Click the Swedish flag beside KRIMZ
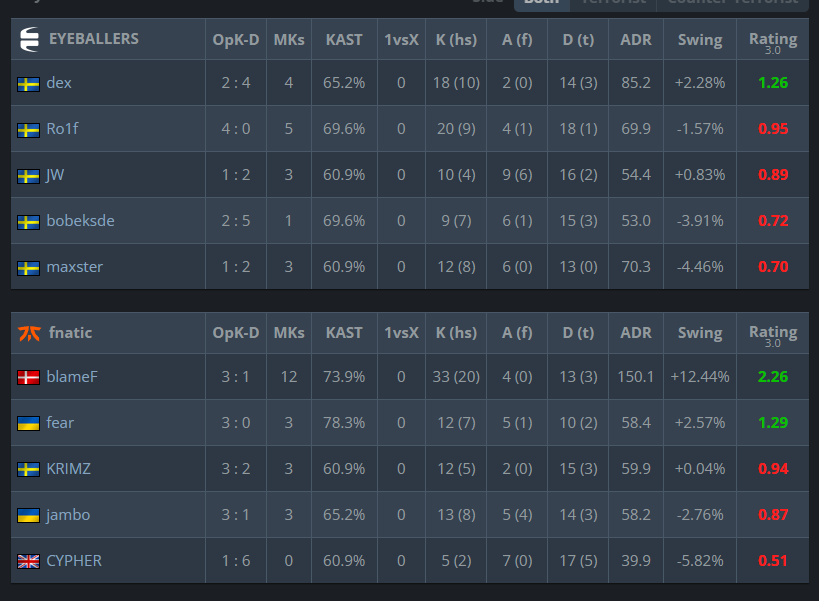Image resolution: width=819 pixels, height=601 pixels. coord(28,469)
